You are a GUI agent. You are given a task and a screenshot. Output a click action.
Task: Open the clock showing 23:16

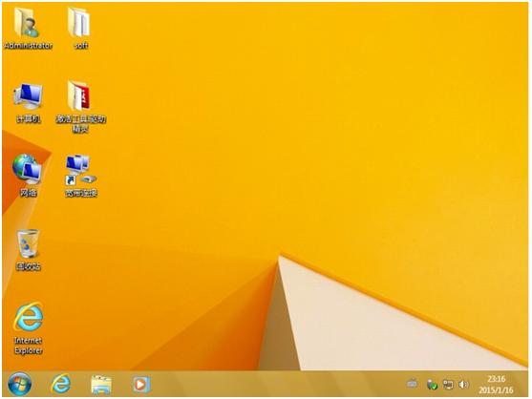pyautogui.click(x=496, y=379)
